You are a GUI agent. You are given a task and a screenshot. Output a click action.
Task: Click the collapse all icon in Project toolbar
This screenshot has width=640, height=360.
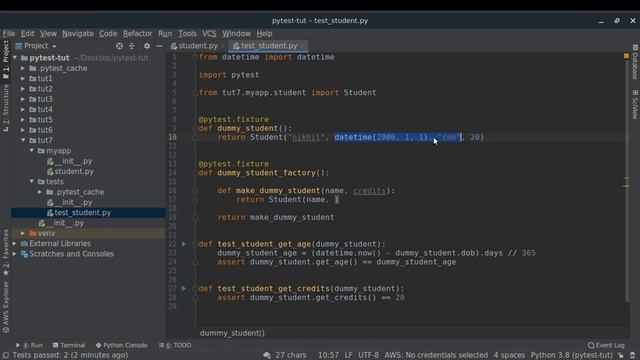pos(132,46)
